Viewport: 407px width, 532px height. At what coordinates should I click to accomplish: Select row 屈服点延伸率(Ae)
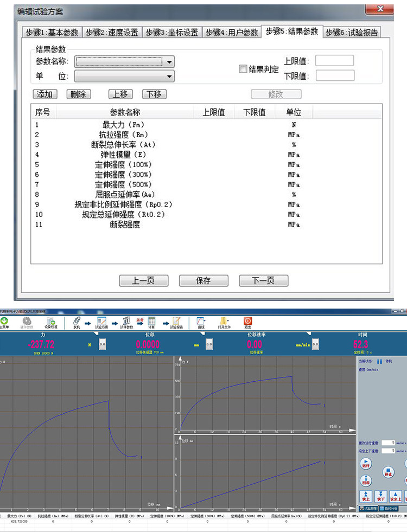point(206,194)
